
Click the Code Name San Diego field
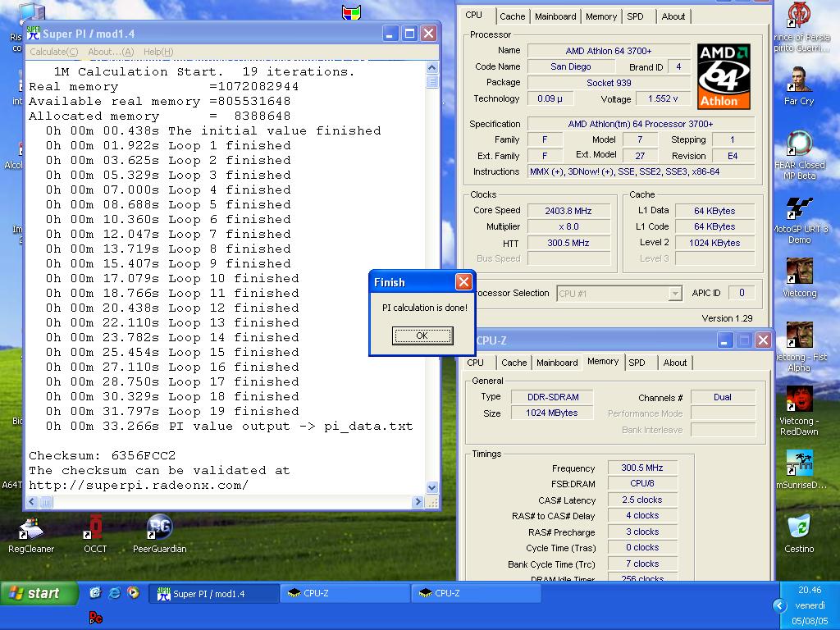[571, 66]
